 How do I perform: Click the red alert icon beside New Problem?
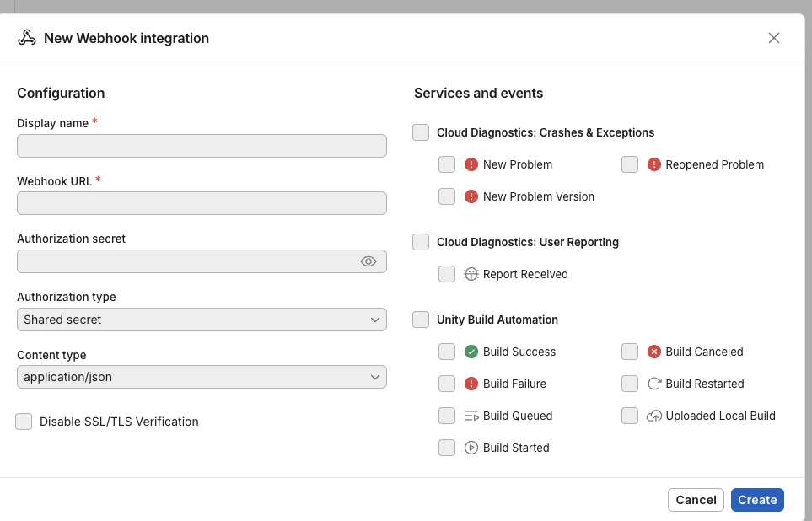(471, 164)
